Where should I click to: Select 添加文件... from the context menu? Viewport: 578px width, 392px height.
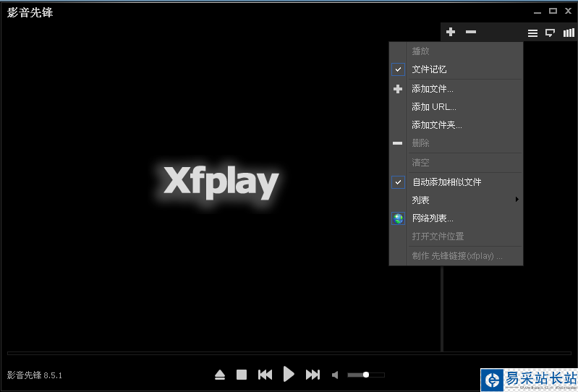point(433,89)
